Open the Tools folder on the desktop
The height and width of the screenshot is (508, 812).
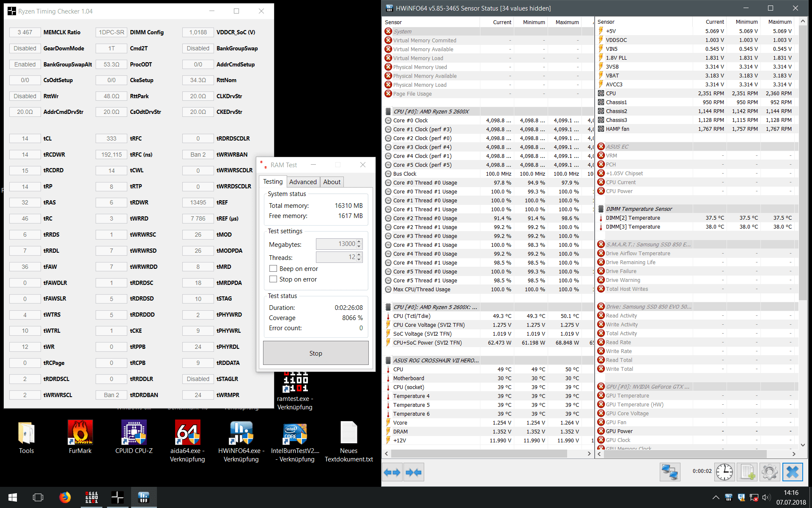coord(26,438)
